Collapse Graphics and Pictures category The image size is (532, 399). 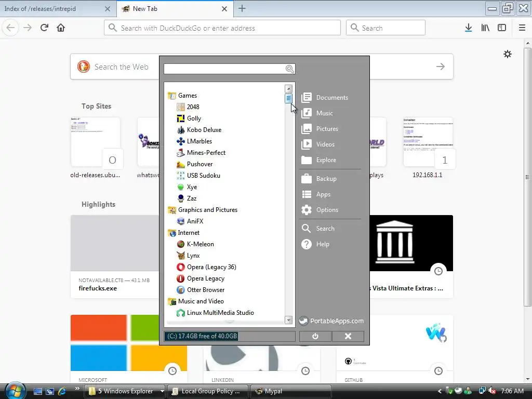[203, 210]
